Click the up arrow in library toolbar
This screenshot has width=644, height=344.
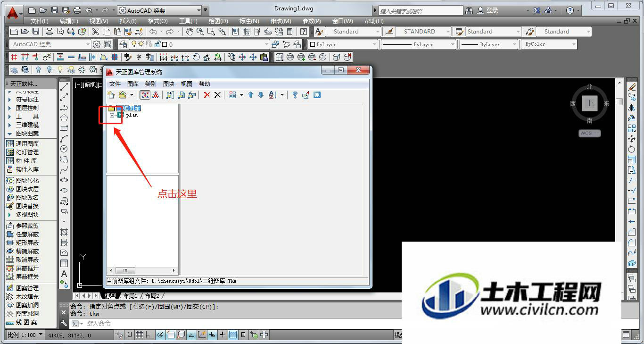pos(250,95)
